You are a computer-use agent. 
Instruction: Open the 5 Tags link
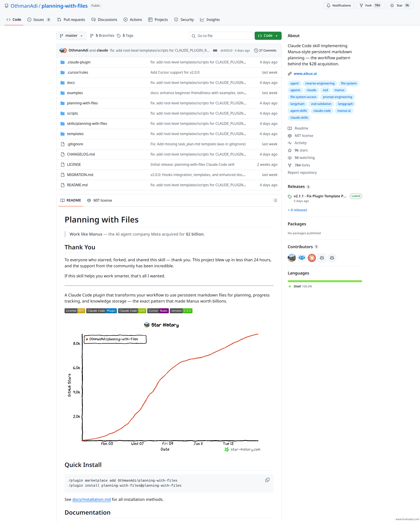(125, 36)
